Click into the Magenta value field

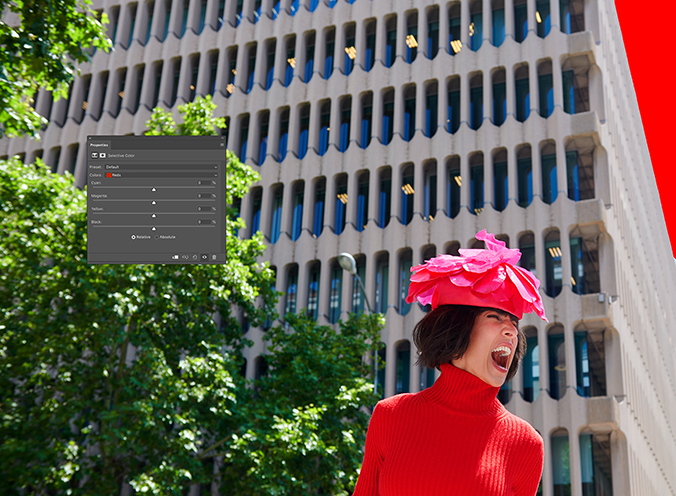tap(202, 196)
